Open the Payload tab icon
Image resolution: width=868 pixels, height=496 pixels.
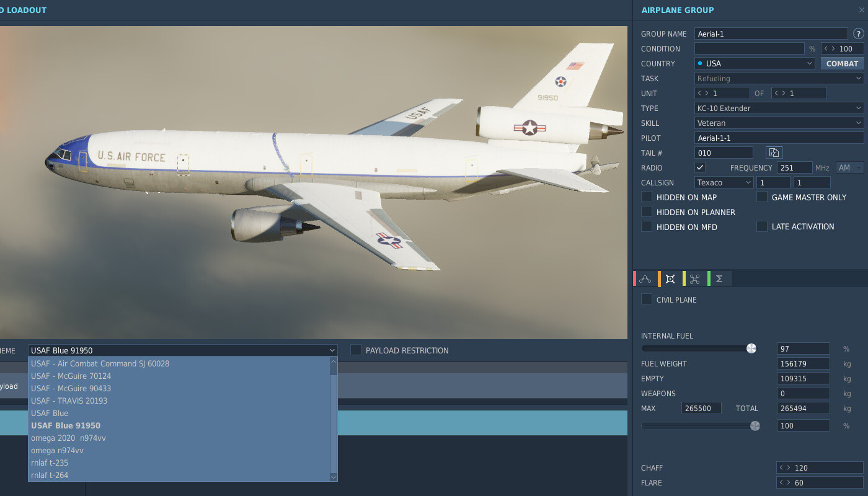670,279
